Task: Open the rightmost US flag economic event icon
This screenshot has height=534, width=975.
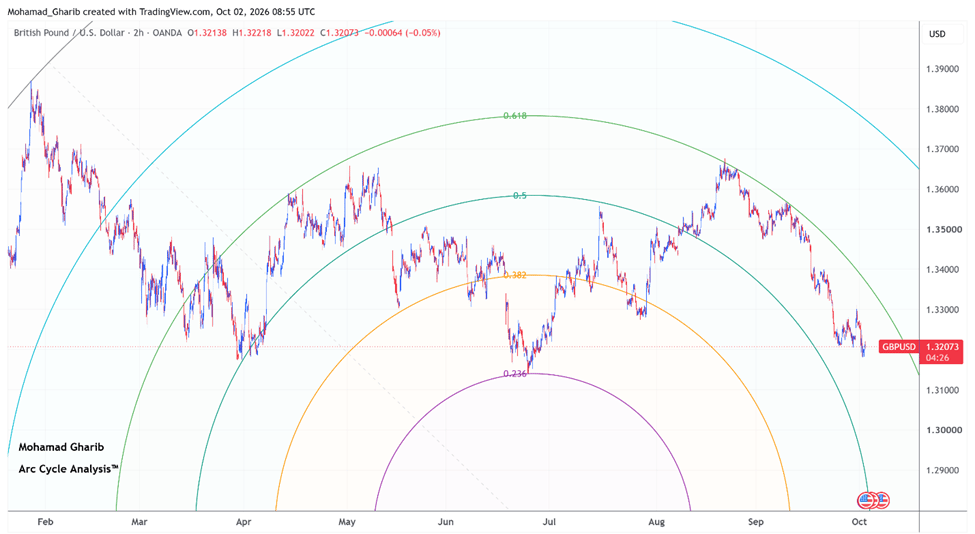Action: click(882, 500)
